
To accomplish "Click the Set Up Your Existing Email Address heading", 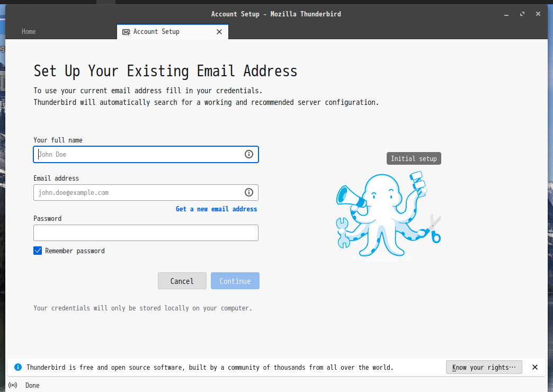I will (165, 71).
